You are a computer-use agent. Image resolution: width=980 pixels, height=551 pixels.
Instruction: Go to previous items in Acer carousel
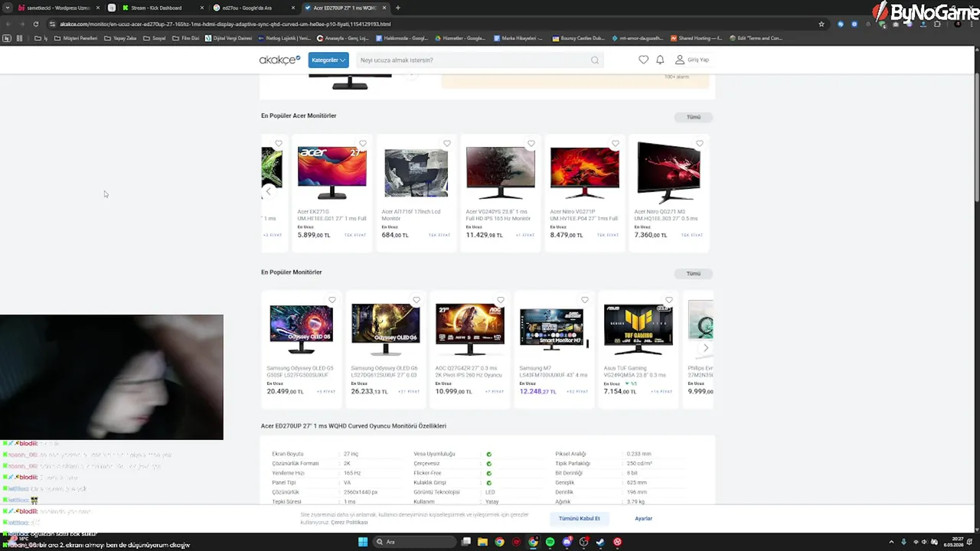(268, 191)
